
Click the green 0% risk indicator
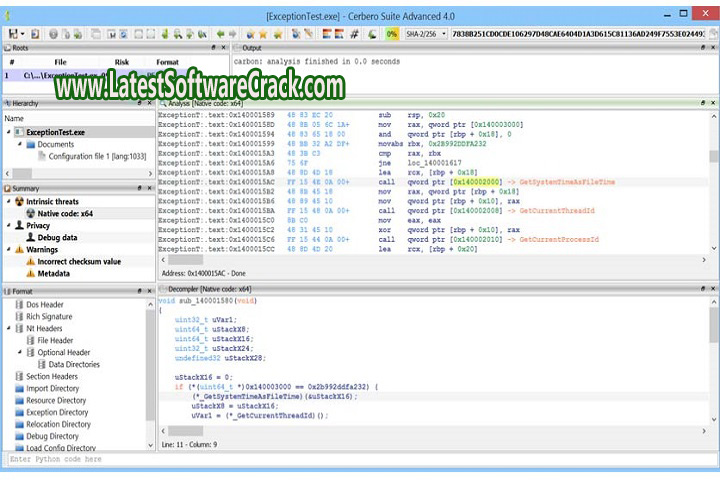point(392,33)
